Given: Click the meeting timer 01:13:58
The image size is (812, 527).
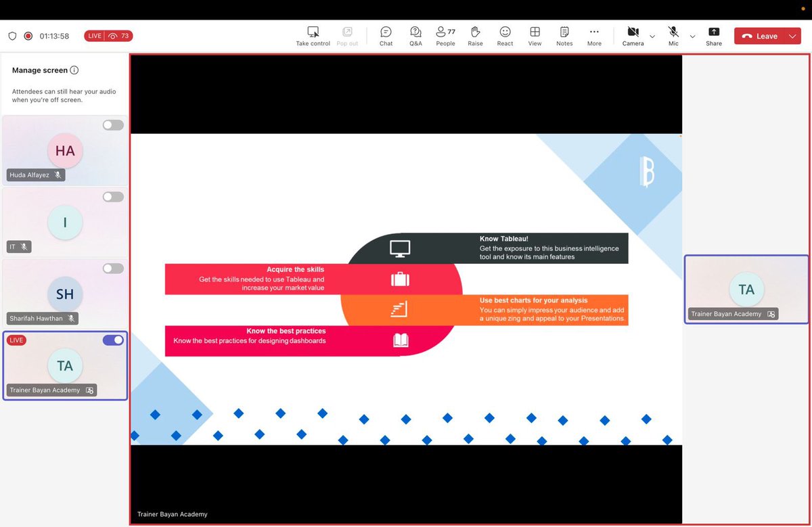Looking at the screenshot, I should point(54,36).
